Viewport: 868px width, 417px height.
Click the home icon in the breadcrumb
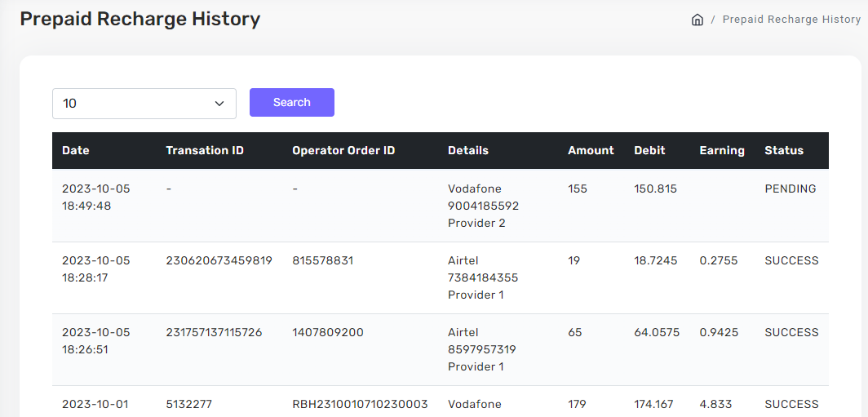click(x=697, y=20)
